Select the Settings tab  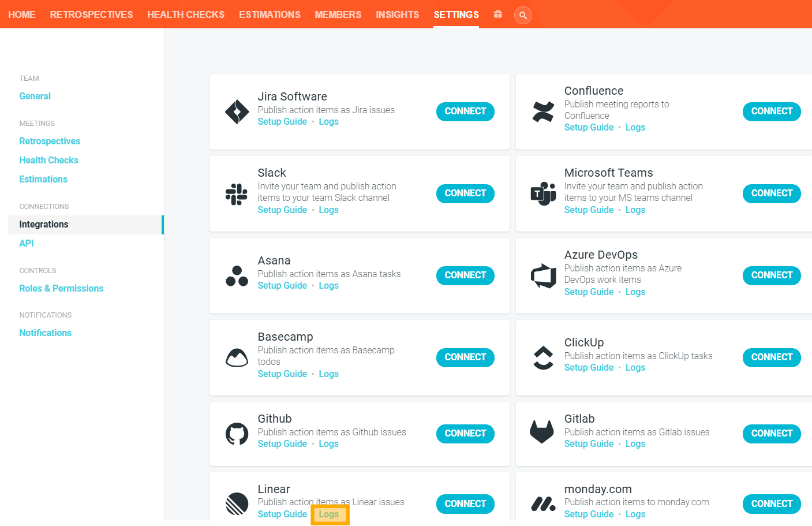(456, 14)
